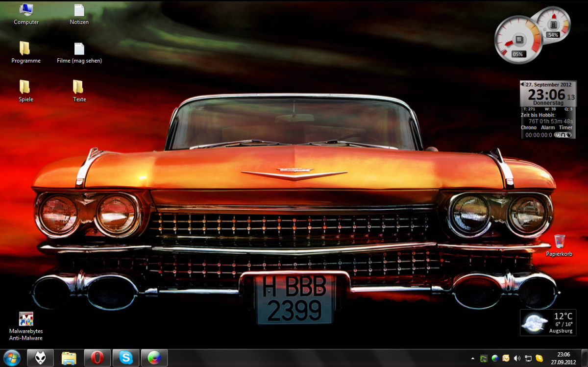This screenshot has height=367, width=588.
Task: Click the volume speaker tray icon
Action: [x=517, y=358]
